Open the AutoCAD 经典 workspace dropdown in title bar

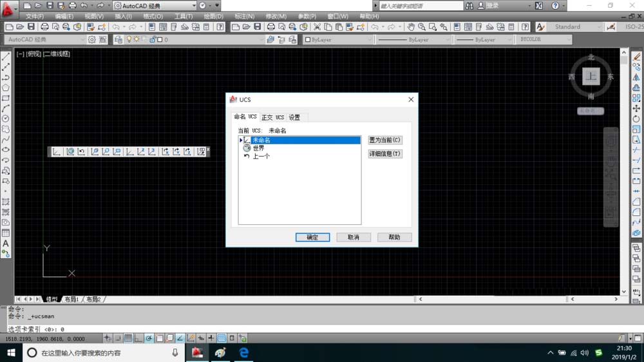155,6
